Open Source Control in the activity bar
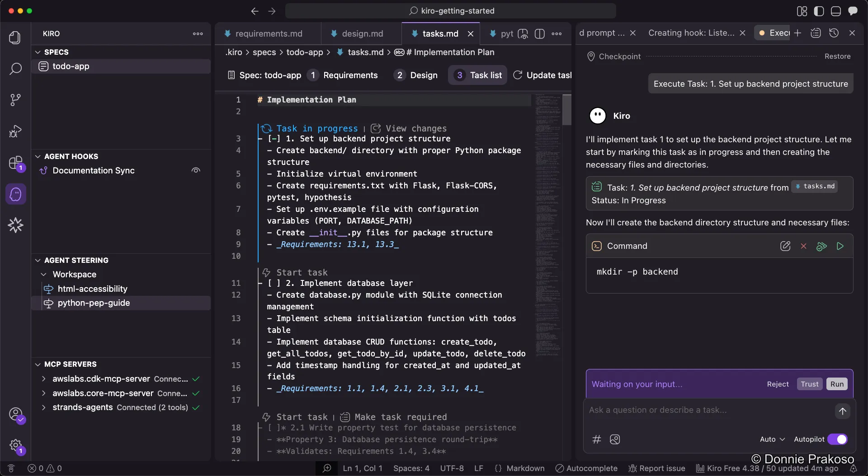 (15, 100)
